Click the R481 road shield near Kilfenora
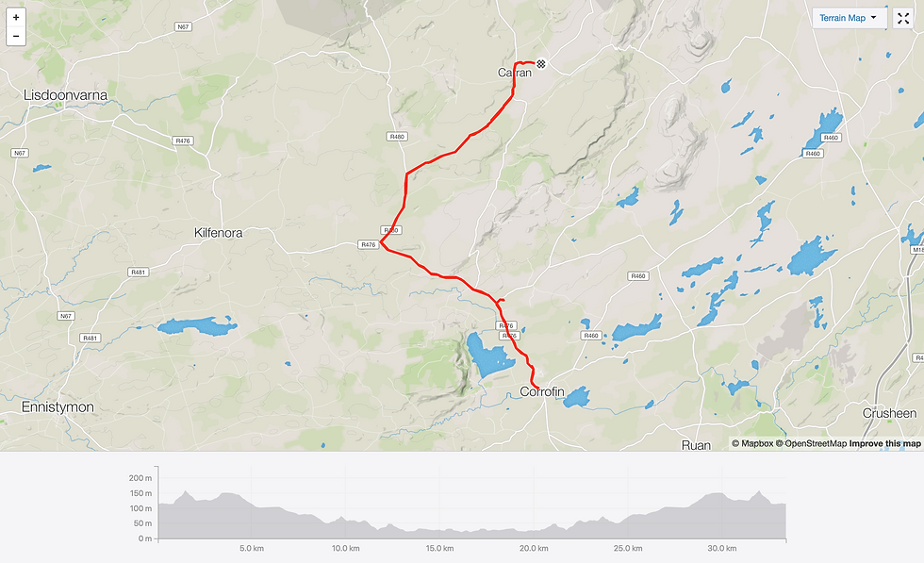The height and width of the screenshot is (563, 924). point(138,273)
